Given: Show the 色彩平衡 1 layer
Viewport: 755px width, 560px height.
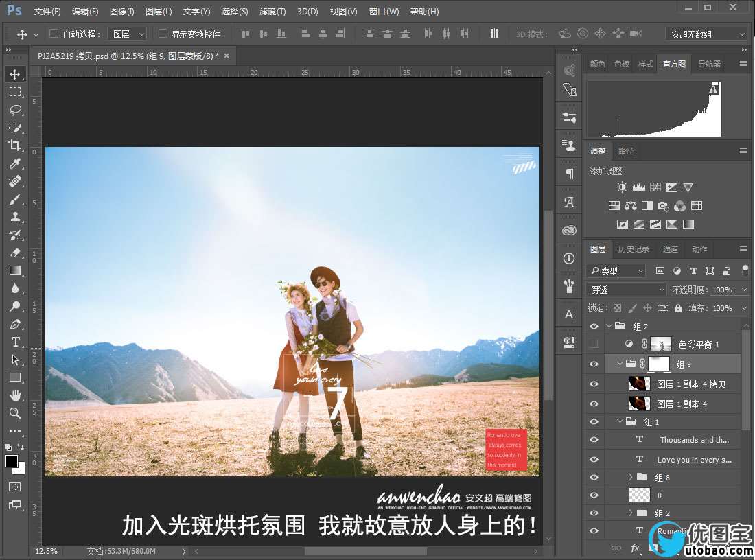Looking at the screenshot, I should coord(594,345).
